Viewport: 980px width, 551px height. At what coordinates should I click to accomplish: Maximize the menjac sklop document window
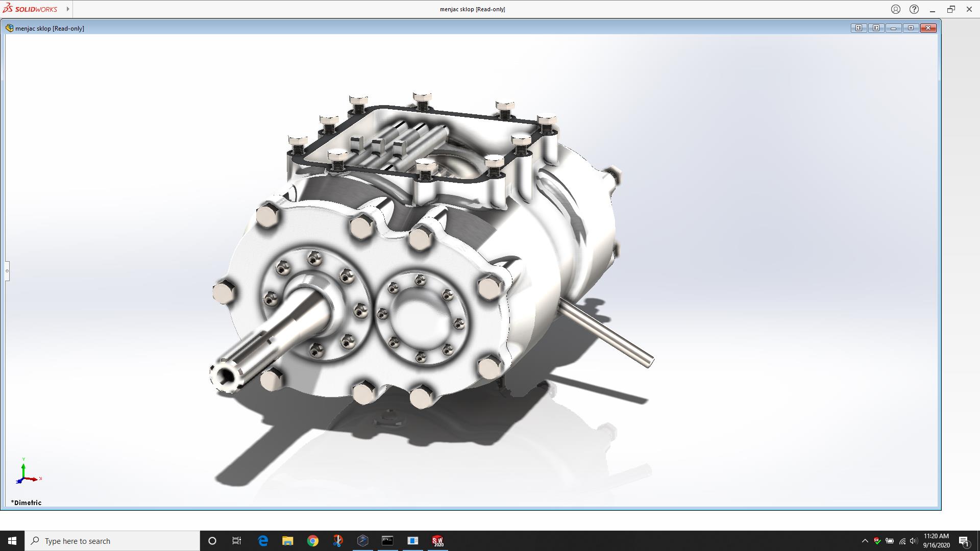click(x=911, y=28)
